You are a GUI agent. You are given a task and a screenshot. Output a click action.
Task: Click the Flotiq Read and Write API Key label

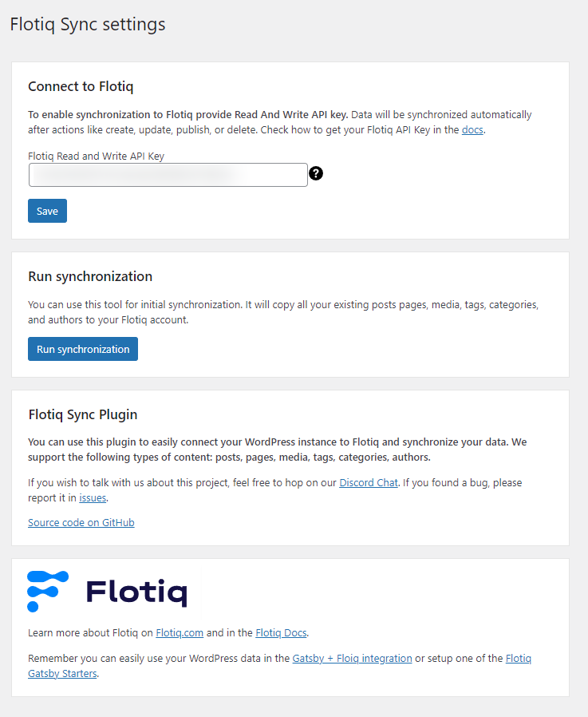(96, 156)
